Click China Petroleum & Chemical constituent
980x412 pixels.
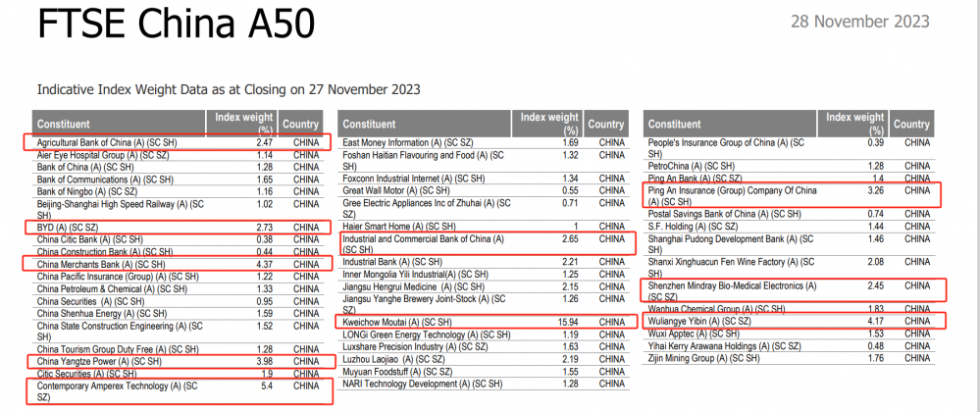111,288
